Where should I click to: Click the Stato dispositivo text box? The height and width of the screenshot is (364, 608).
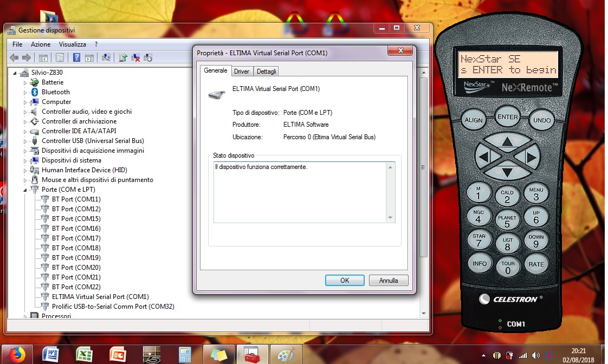point(304,192)
